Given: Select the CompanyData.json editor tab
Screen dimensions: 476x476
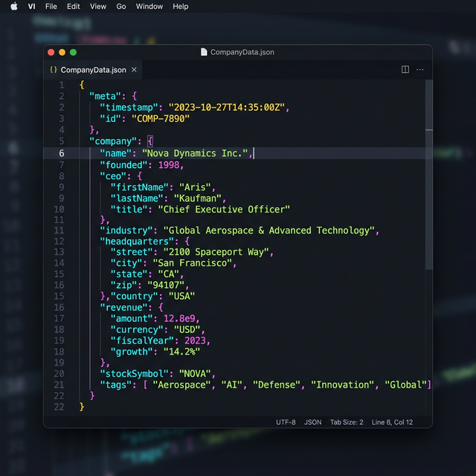Looking at the screenshot, I should [93, 70].
